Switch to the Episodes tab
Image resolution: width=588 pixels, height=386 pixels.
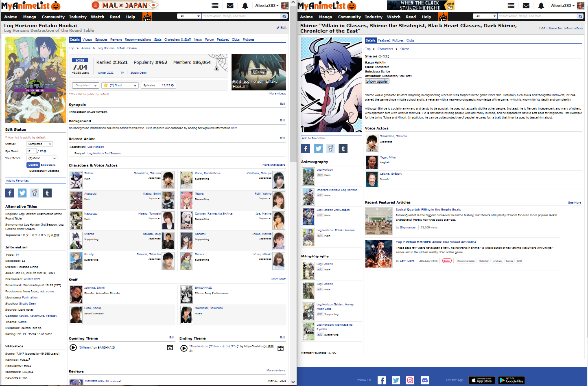(x=101, y=40)
